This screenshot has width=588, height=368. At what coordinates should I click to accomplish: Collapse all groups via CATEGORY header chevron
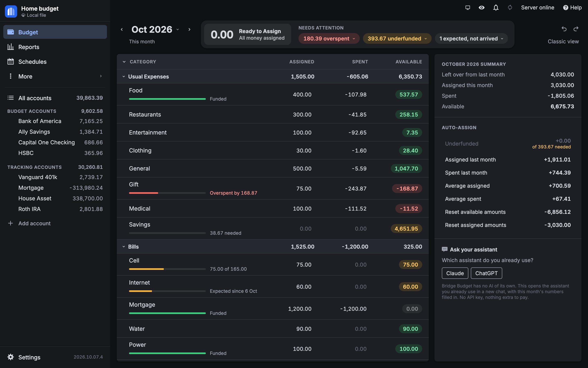pyautogui.click(x=124, y=62)
